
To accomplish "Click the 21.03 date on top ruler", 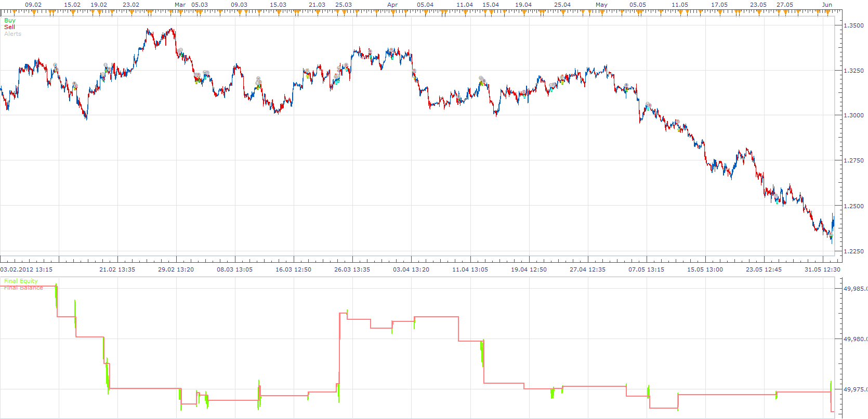I will click(317, 5).
